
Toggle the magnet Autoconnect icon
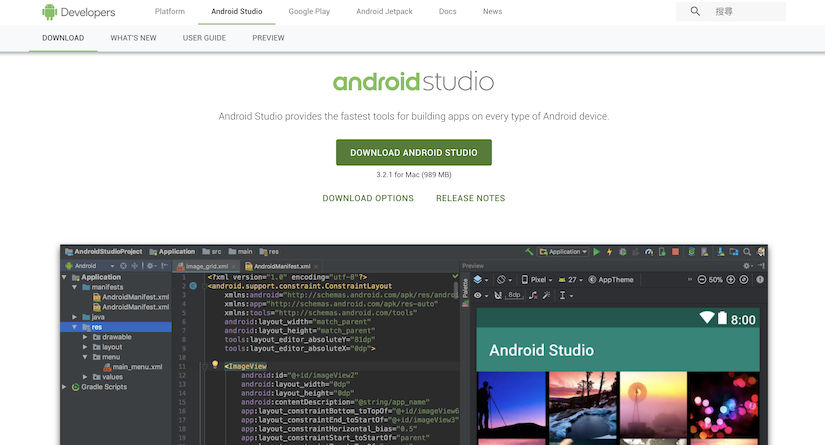pos(498,296)
